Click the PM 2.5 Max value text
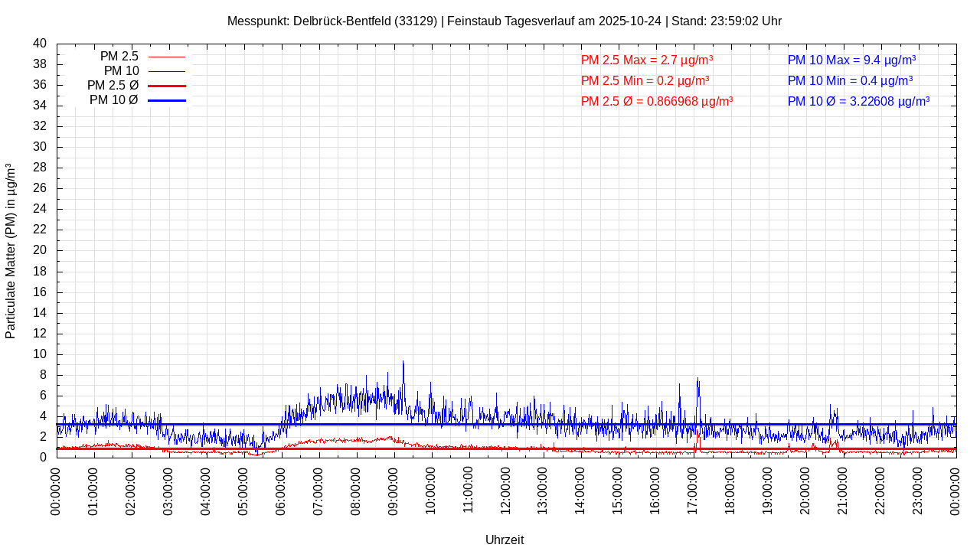 (647, 60)
